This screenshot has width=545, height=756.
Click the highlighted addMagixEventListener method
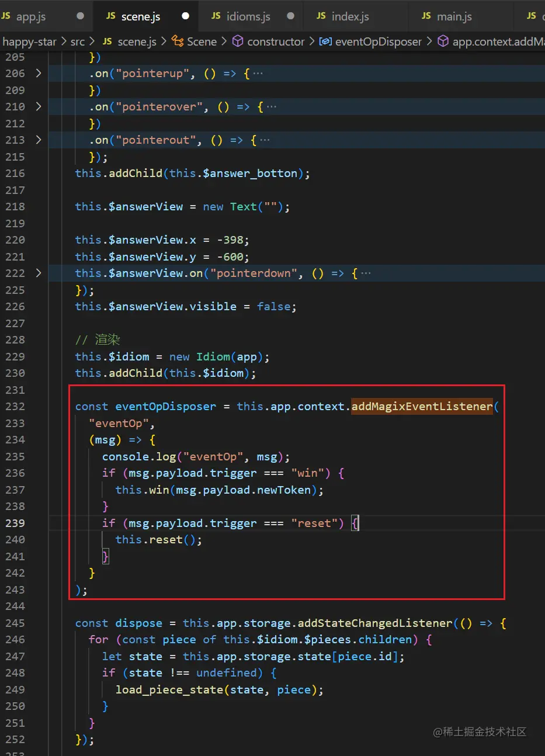[x=422, y=406]
